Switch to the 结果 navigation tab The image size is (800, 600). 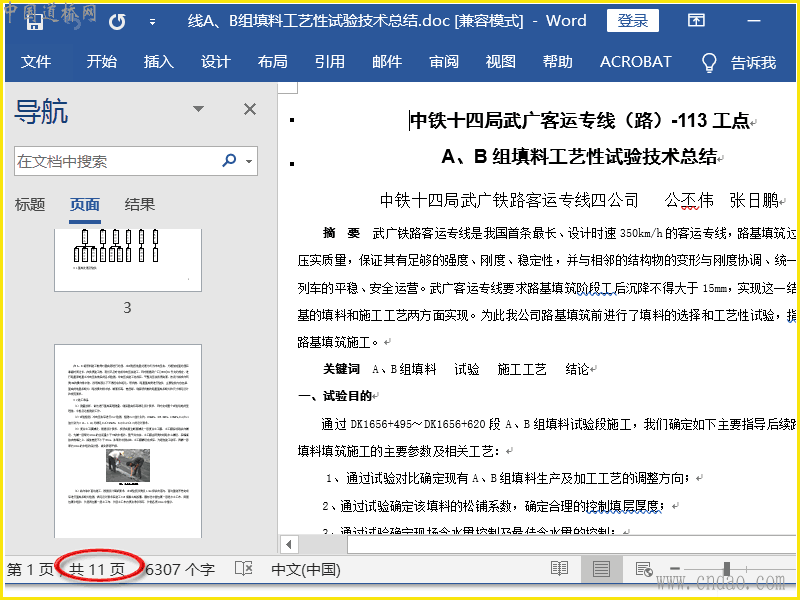coord(140,205)
